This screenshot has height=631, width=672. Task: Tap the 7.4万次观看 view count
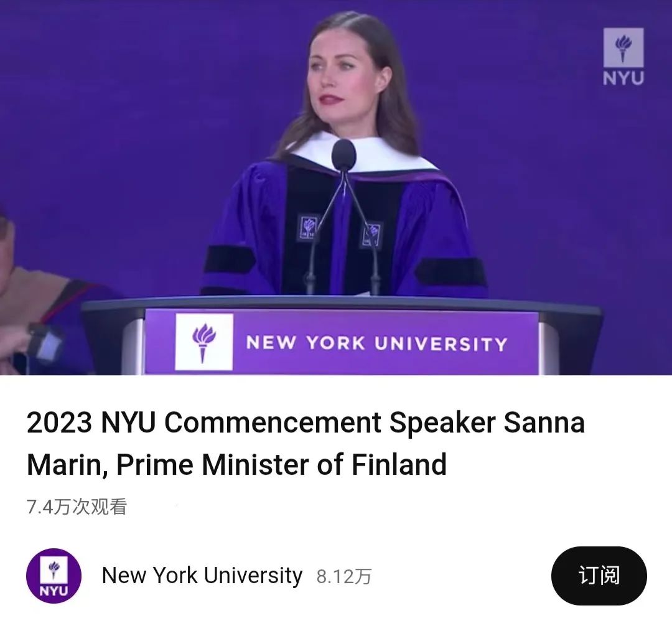(77, 507)
